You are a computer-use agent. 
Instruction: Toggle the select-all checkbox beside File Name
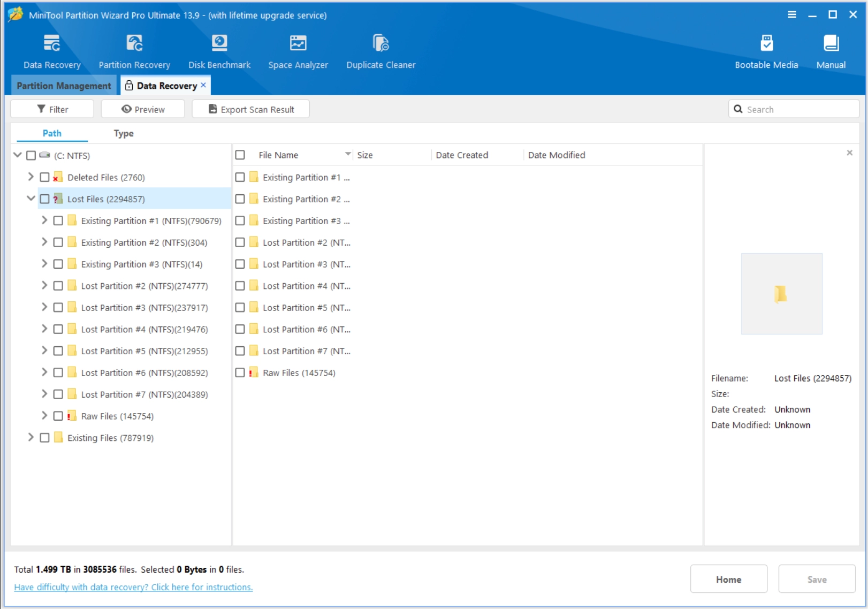coord(240,155)
